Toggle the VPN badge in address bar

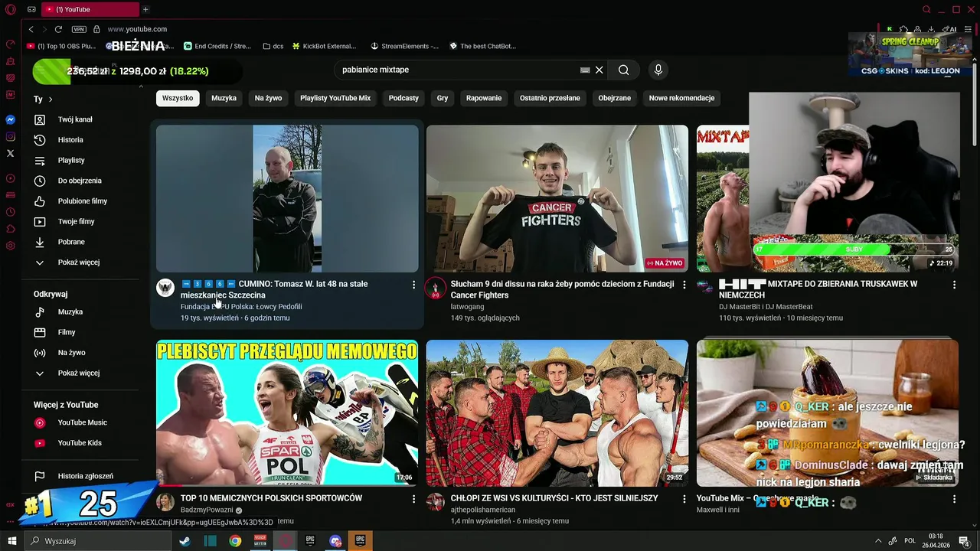[x=79, y=29]
